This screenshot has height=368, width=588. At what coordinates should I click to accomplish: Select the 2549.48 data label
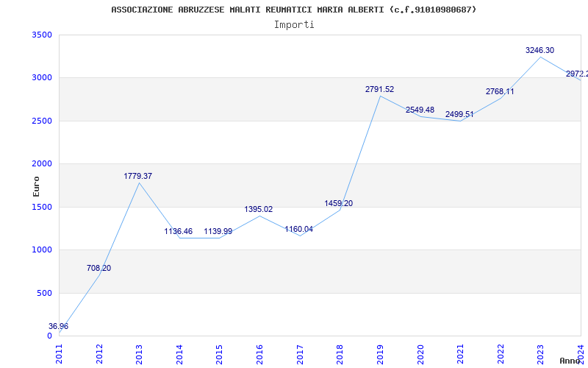click(420, 110)
